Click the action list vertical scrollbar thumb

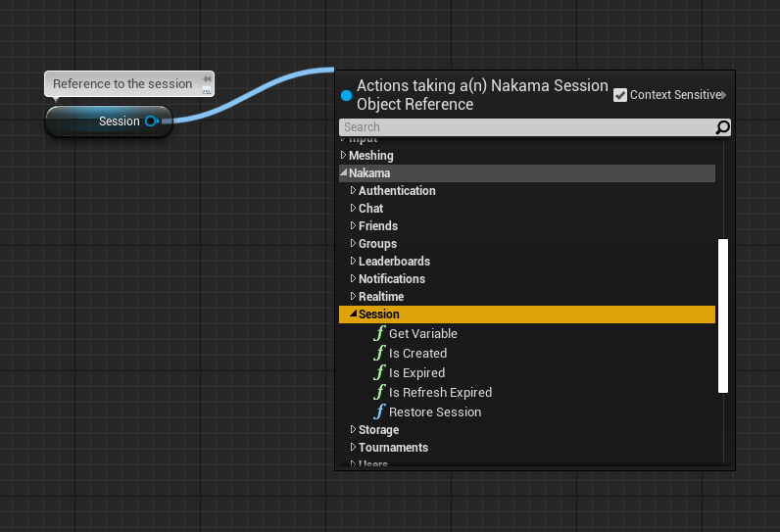(723, 315)
